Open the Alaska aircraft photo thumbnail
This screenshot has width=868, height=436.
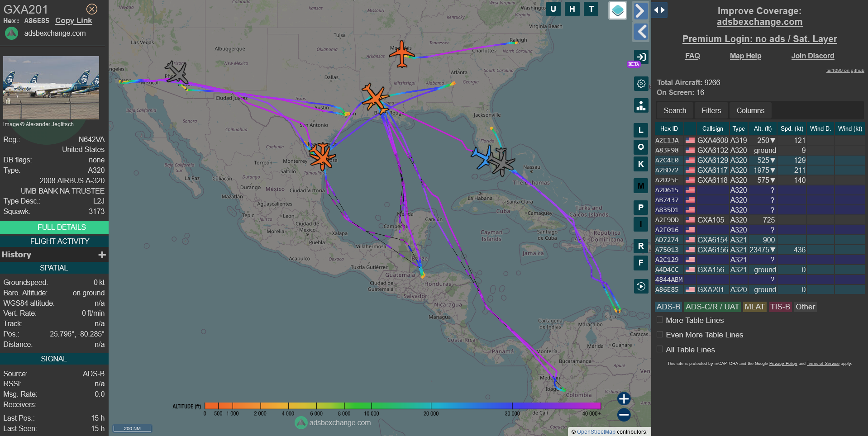pyautogui.click(x=51, y=88)
